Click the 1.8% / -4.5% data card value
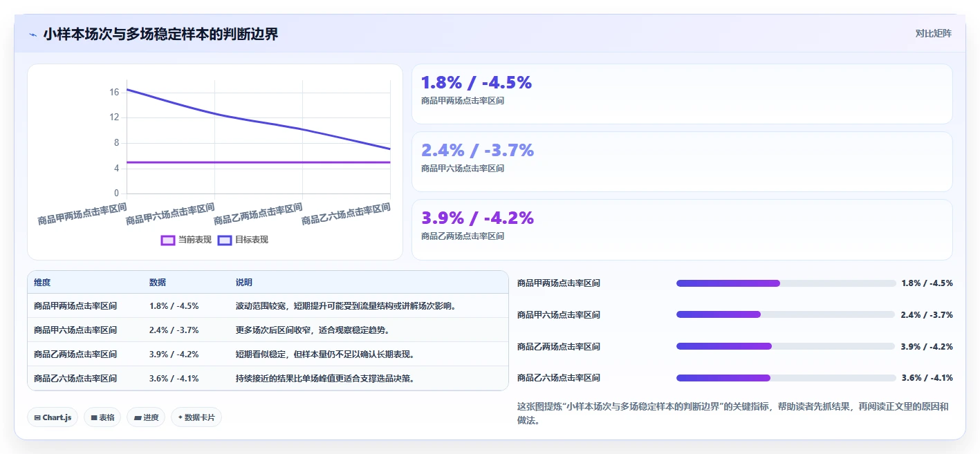980x454 pixels. point(477,83)
